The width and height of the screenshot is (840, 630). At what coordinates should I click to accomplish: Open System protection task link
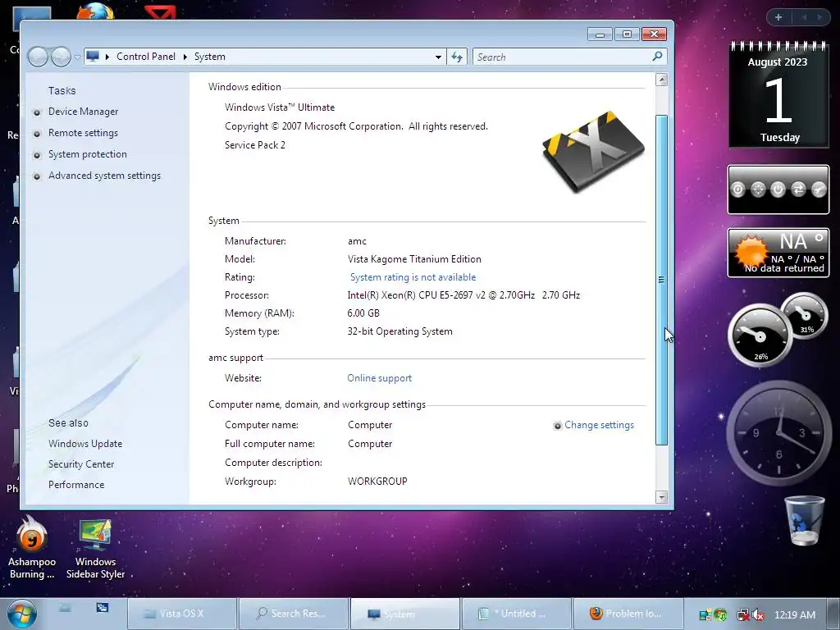pyautogui.click(x=87, y=154)
